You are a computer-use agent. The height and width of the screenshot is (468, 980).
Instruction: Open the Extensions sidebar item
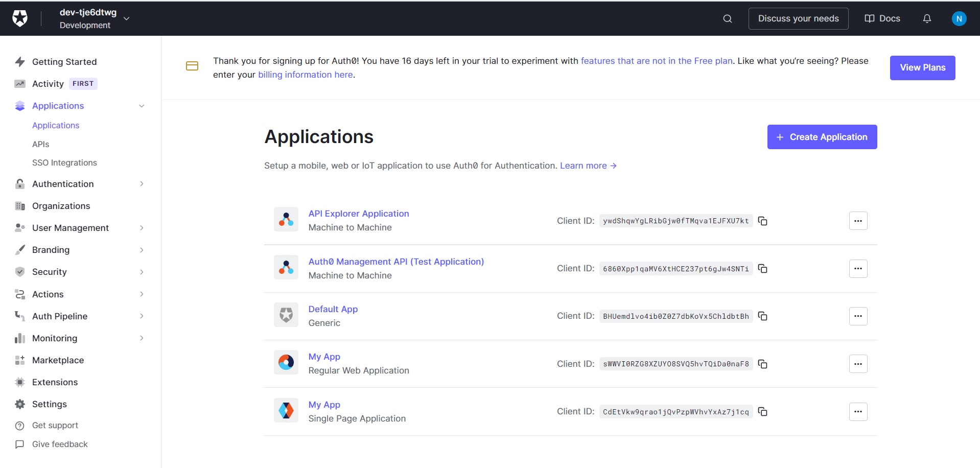coord(55,382)
